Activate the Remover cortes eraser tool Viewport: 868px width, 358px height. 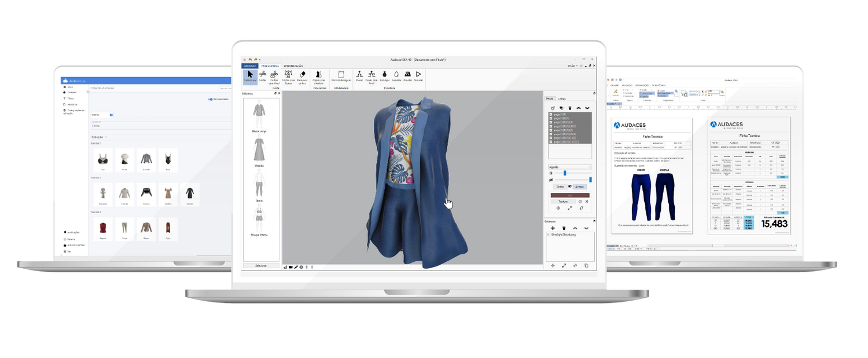302,77
